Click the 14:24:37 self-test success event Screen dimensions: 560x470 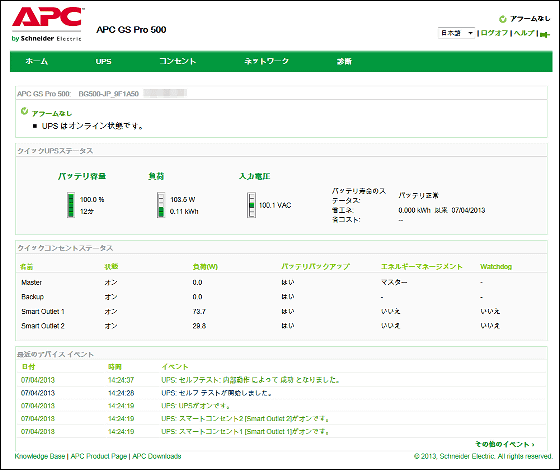pos(250,380)
